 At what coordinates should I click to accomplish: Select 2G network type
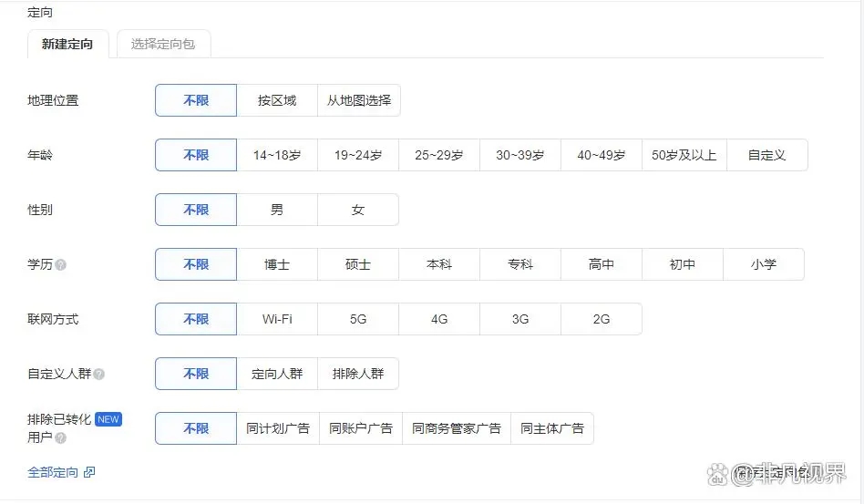(602, 319)
